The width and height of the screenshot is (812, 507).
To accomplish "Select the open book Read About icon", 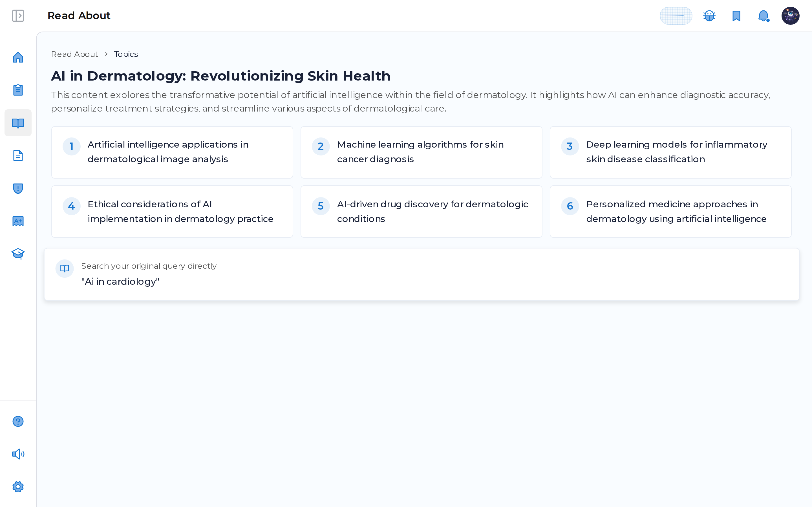I will coord(18,123).
